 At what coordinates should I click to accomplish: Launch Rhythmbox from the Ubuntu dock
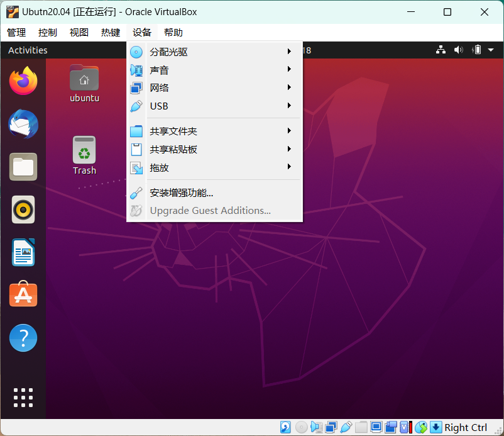click(x=23, y=210)
